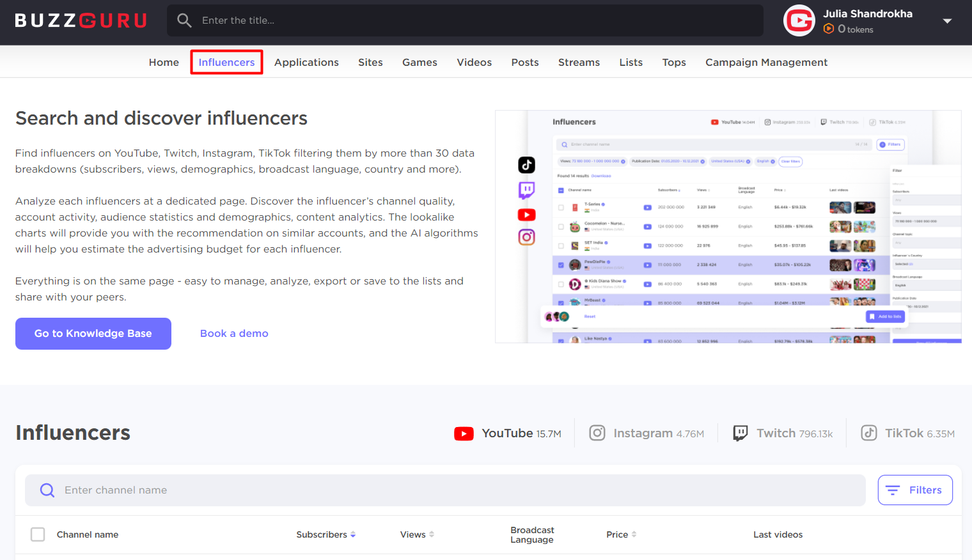Click the Twitch icon in the preview image
Screen dimensions: 972x560
[526, 190]
